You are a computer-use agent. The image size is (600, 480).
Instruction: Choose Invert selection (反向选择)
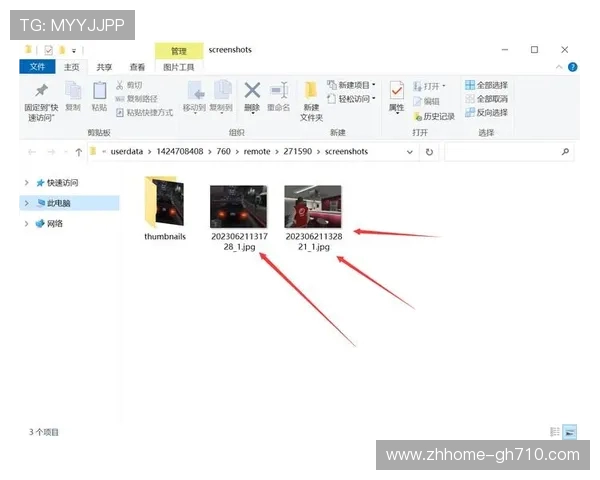click(x=486, y=113)
